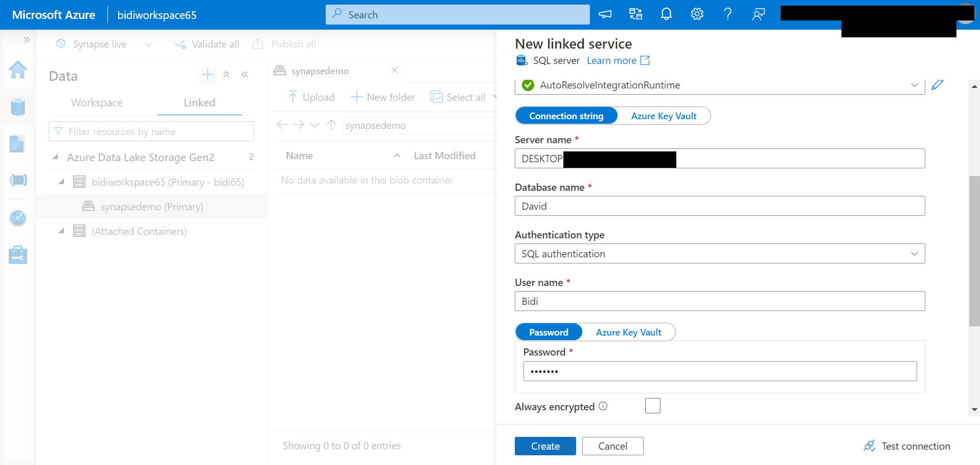Screen dimensions: 980x465
Task: Go back with left arrow in path bar
Action: coord(282,125)
